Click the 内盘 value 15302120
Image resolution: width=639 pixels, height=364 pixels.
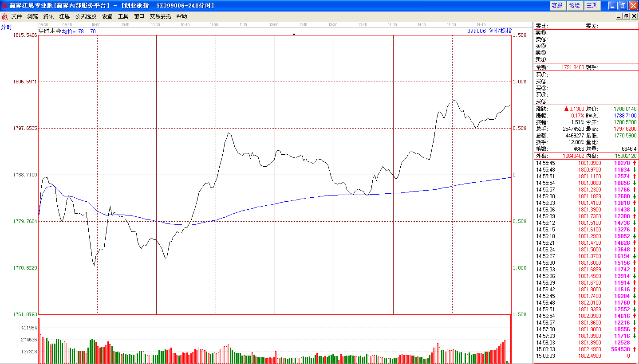[x=626, y=156]
